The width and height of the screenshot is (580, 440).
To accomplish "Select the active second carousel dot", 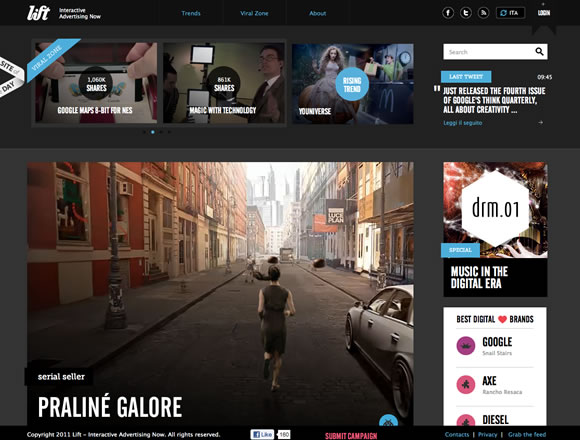I will (153, 132).
